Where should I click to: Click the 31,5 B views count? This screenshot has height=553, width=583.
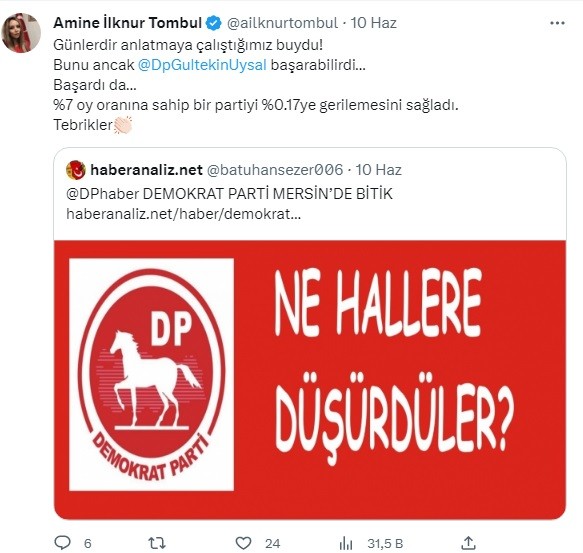(385, 544)
